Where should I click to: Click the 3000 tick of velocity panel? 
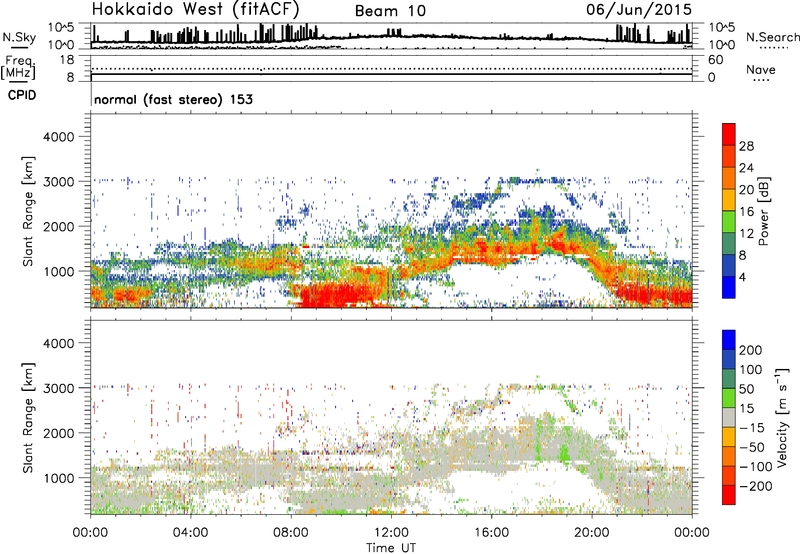[58, 388]
